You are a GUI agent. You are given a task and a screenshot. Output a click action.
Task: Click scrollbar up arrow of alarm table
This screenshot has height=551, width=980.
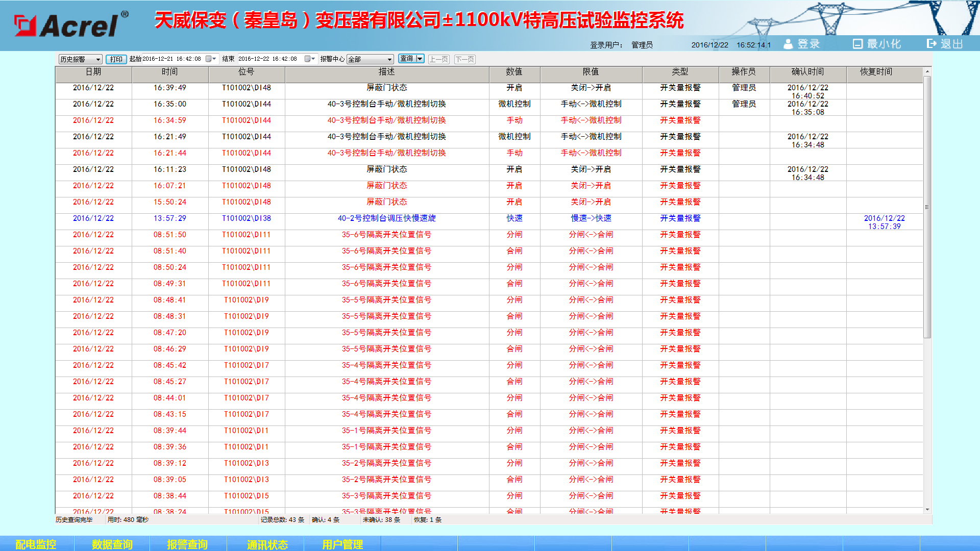927,71
